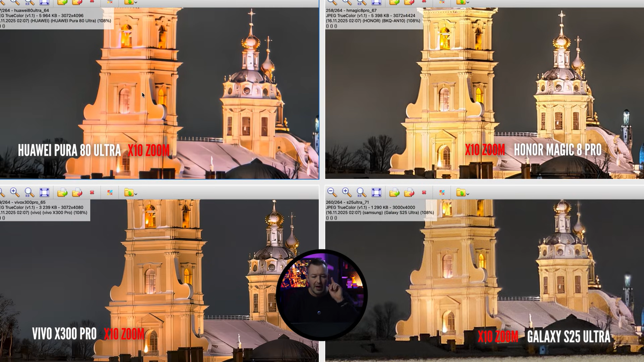This screenshot has height=362, width=644.
Task: Toggle fit-to-window view in the Honor pane
Action: (x=376, y=4)
